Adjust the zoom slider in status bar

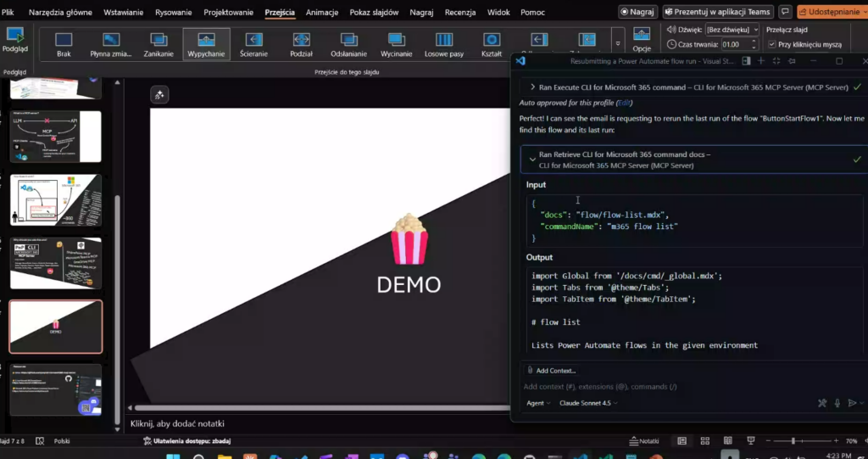793,441
